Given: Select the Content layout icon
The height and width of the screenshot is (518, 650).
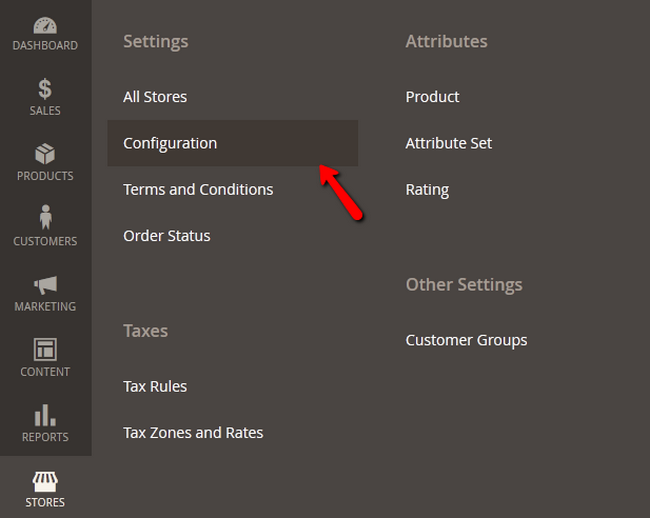Looking at the screenshot, I should point(45,349).
